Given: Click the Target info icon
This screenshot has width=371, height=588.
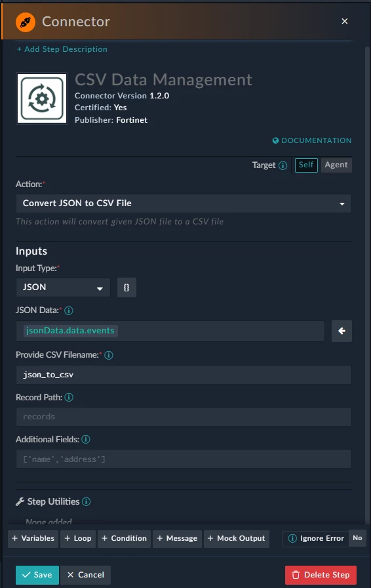Looking at the screenshot, I should pos(283,165).
